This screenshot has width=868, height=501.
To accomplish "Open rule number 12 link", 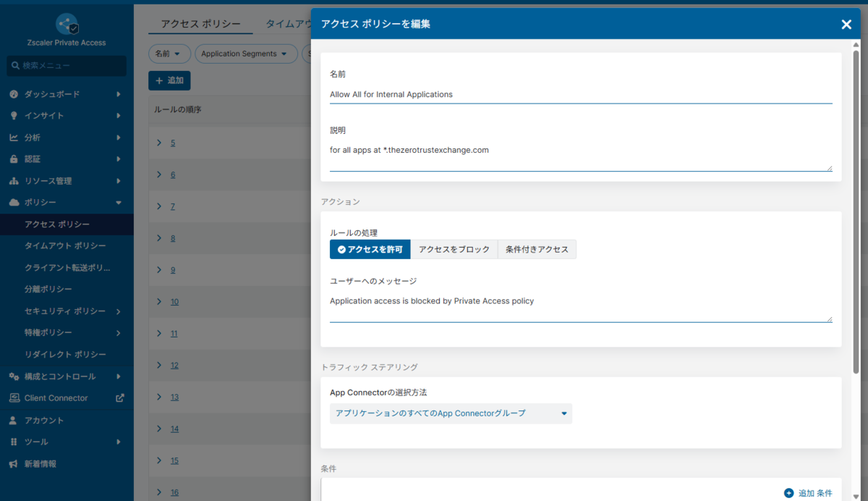I will click(x=174, y=365).
